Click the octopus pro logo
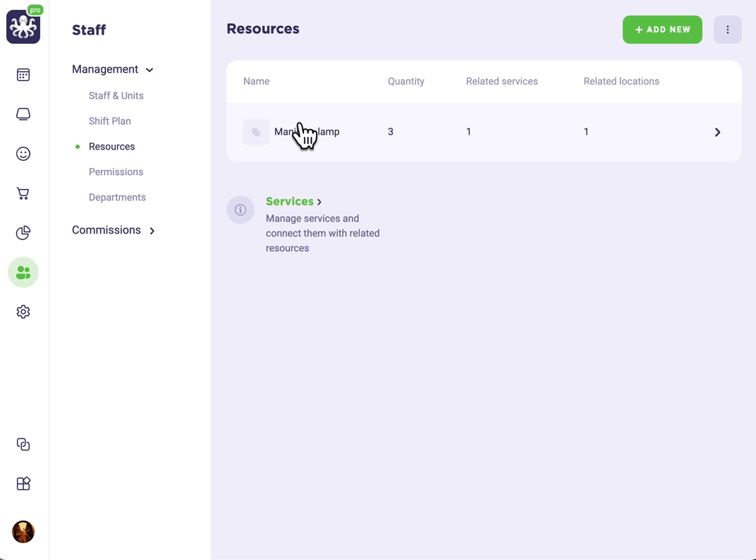Image resolution: width=756 pixels, height=560 pixels. [x=23, y=25]
